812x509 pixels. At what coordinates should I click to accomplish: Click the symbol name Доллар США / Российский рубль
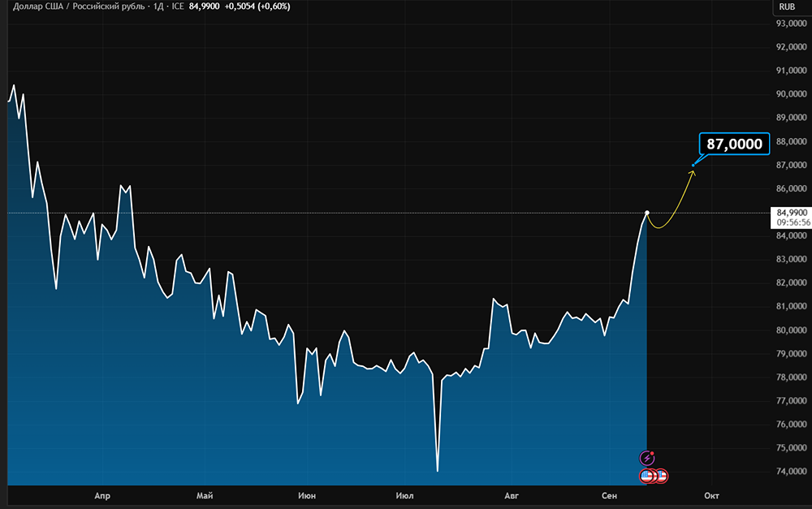(x=79, y=6)
